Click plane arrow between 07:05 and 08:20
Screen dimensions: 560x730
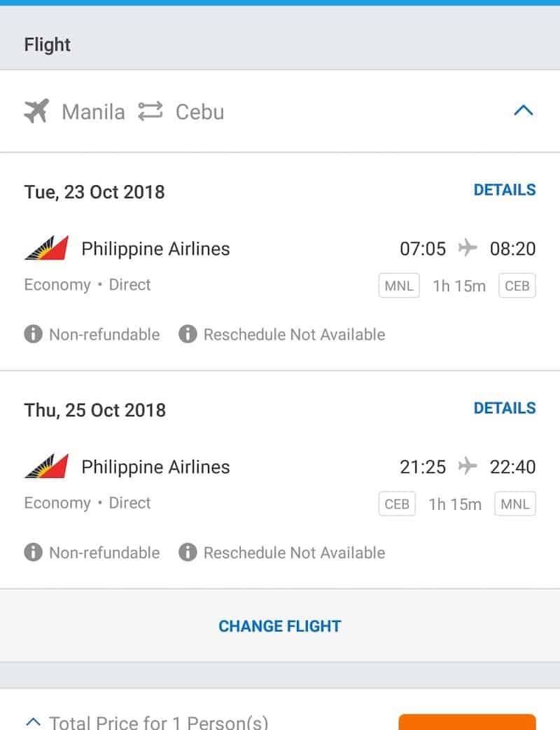(x=468, y=248)
